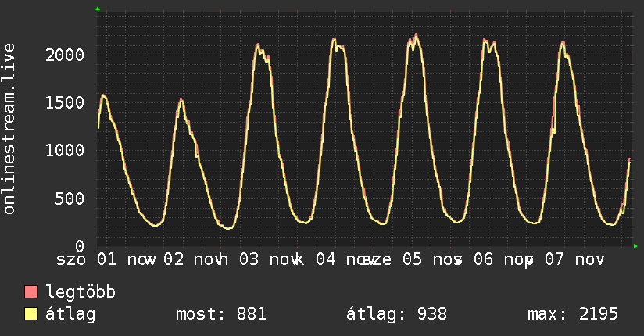The width and height of the screenshot is (644, 336).
Task: Click the green arrow at the X axis end
Action: [635, 246]
